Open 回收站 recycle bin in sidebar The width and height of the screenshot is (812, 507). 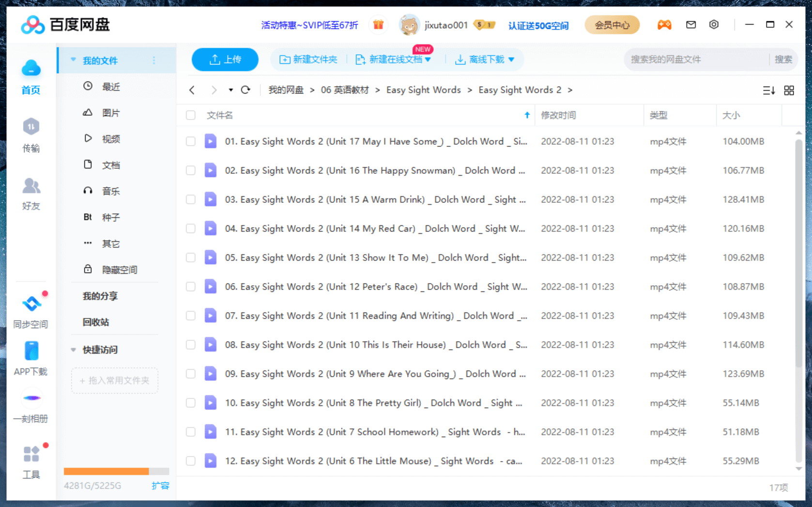pos(96,322)
